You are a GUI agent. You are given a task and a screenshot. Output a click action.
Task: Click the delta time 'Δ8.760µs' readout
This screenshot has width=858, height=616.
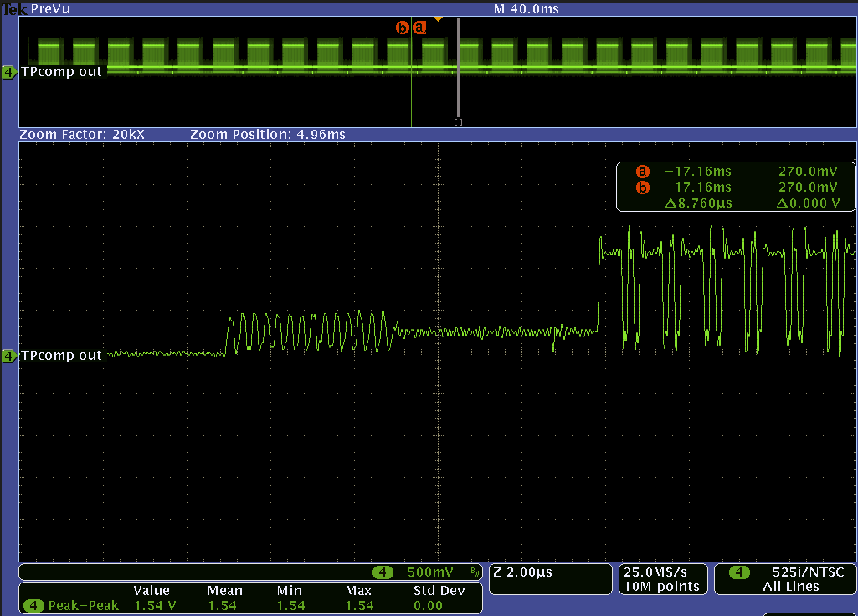coord(699,203)
